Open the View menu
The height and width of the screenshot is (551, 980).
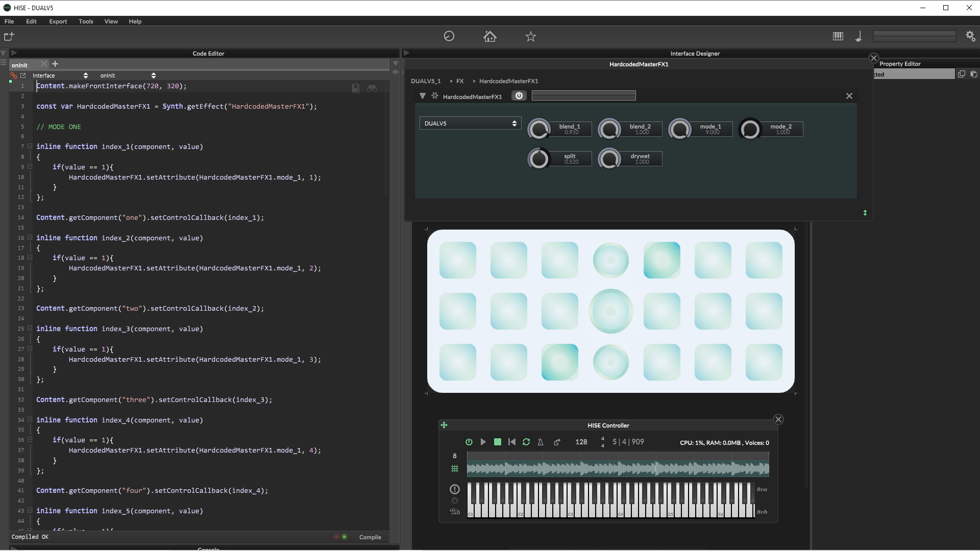(x=111, y=21)
